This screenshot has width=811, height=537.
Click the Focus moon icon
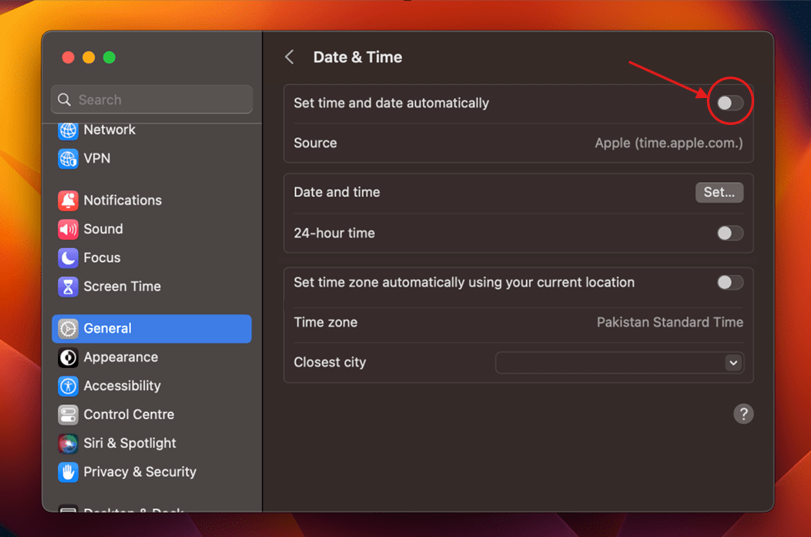(68, 258)
